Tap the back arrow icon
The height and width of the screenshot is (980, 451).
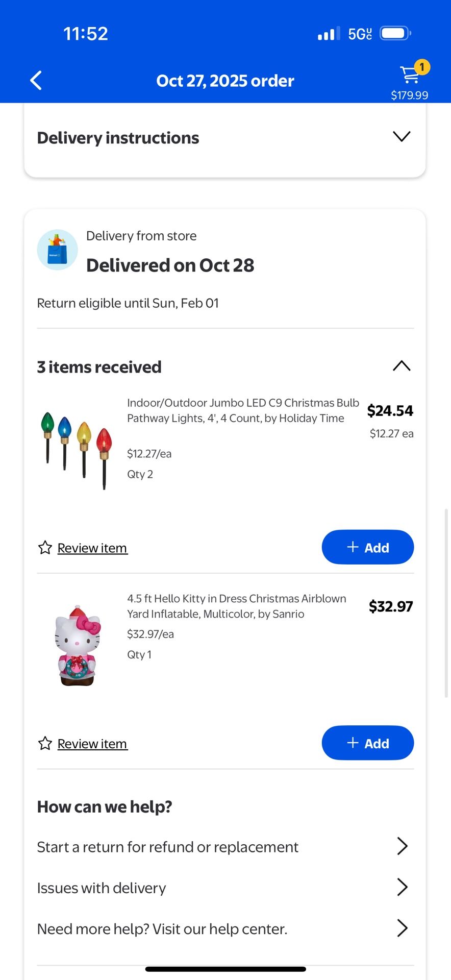(x=36, y=81)
